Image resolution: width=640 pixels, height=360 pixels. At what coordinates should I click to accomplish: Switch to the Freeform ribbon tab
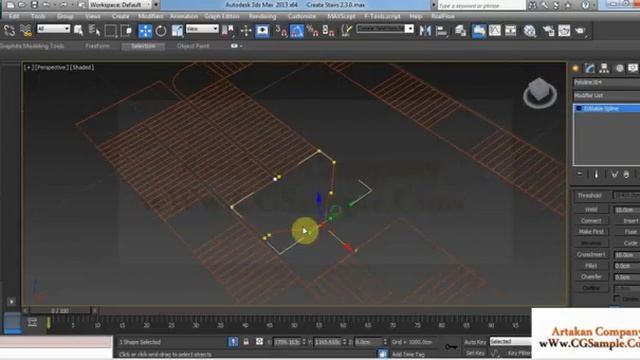(98, 46)
